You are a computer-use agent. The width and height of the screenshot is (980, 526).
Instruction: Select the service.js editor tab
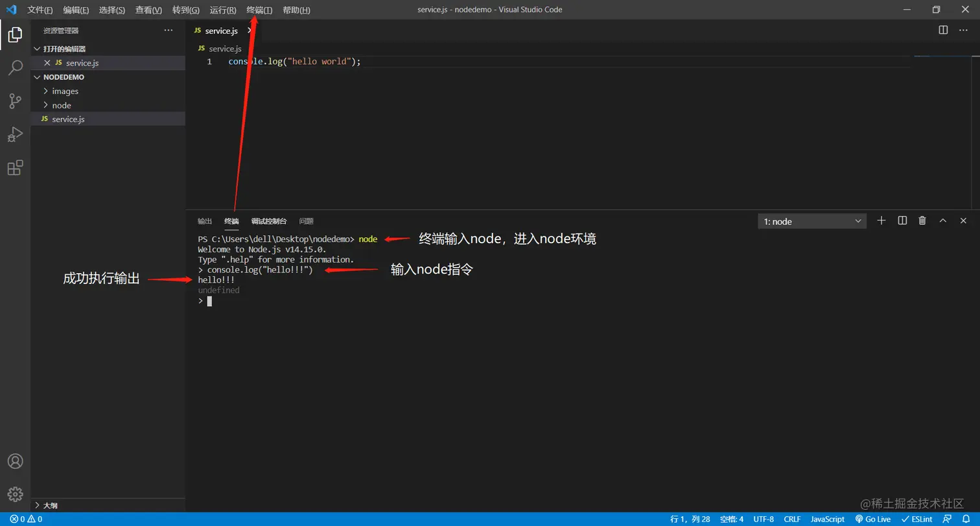point(221,30)
